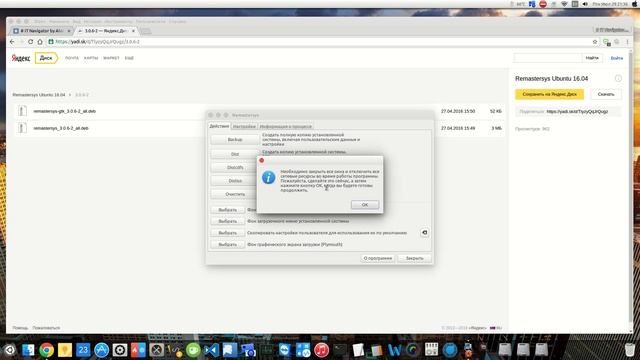Open the gear settings icon in dock
The width and height of the screenshot is (640, 360).
click(120, 350)
